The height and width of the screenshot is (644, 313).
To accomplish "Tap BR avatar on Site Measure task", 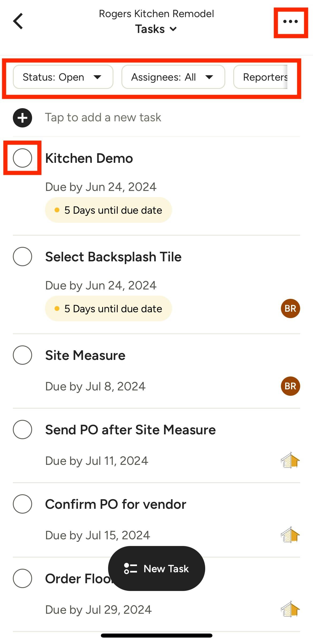I will 290,386.
